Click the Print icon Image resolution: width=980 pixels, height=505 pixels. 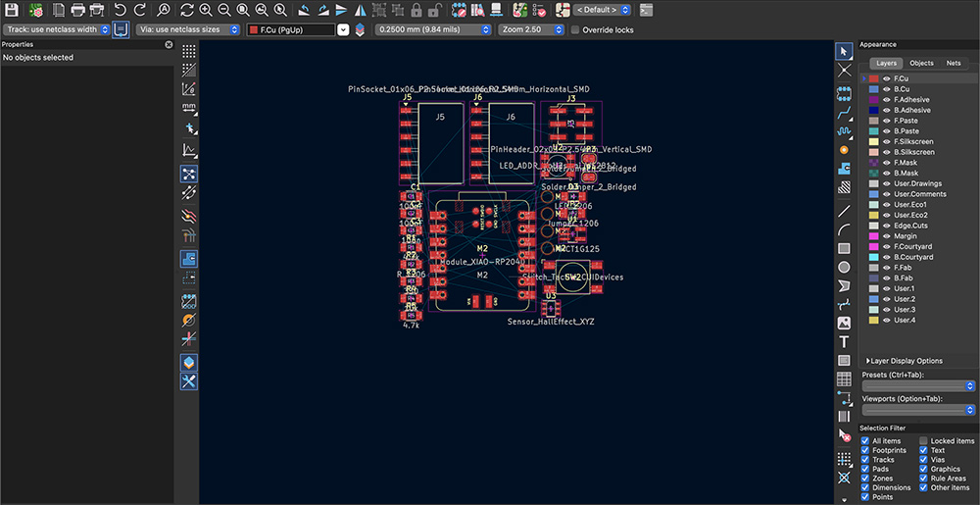point(77,10)
